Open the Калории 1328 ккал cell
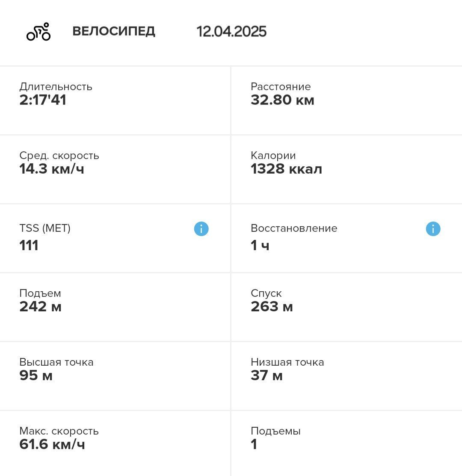Viewport: 462px width, 476px height. (x=346, y=169)
